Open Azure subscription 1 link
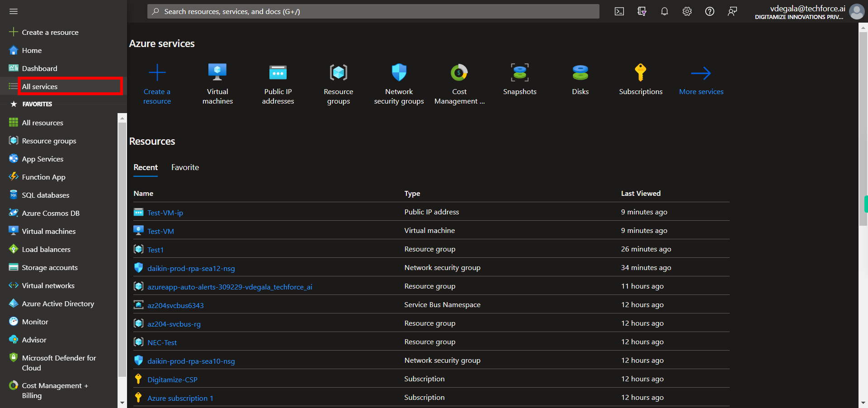868x408 pixels. coord(180,398)
